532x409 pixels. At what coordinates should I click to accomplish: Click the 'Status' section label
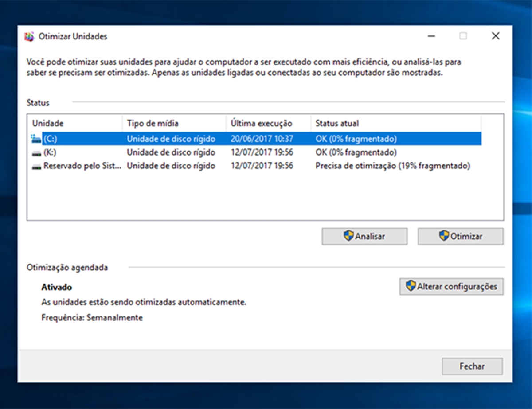click(x=38, y=103)
